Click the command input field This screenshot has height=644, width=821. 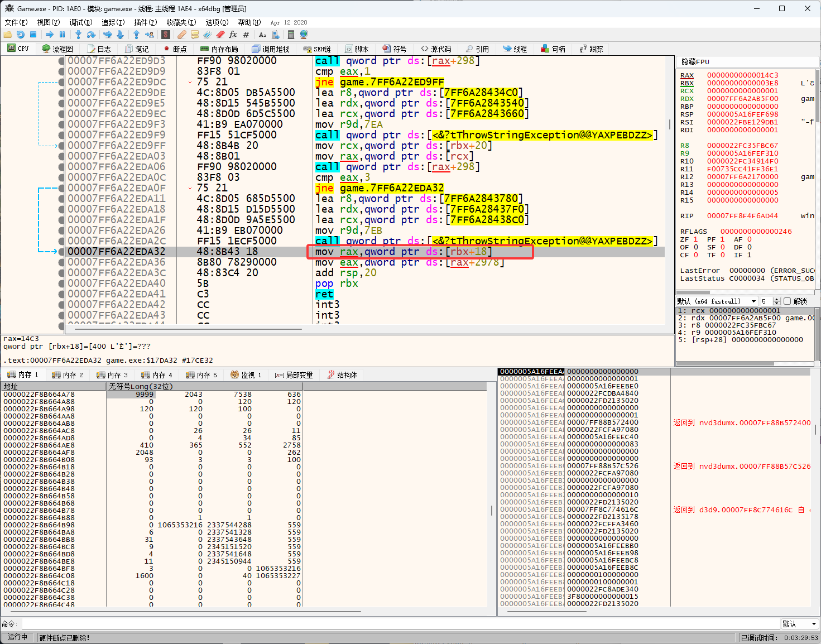pos(400,624)
